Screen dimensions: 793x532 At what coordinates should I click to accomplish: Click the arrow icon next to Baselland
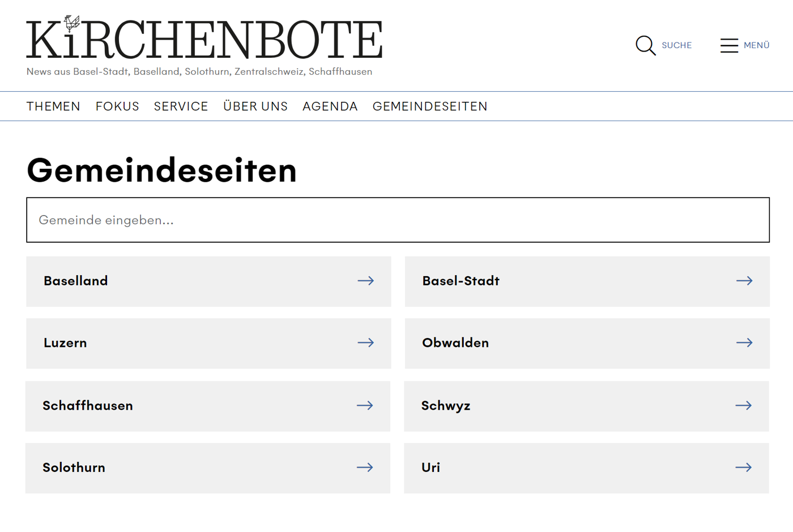[x=365, y=281]
